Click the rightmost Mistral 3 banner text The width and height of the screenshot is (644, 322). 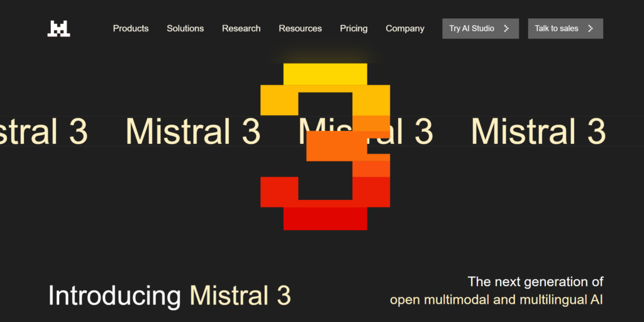538,131
